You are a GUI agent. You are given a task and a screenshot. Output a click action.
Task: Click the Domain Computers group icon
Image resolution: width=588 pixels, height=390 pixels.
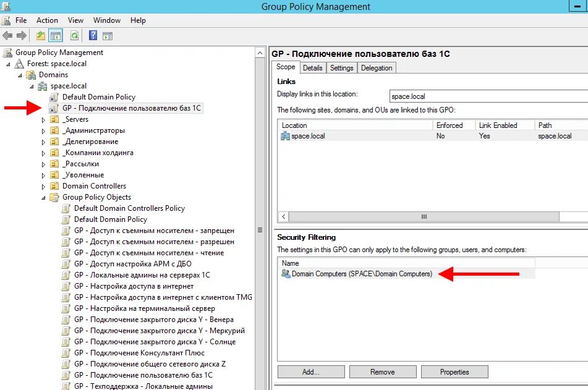[286, 274]
